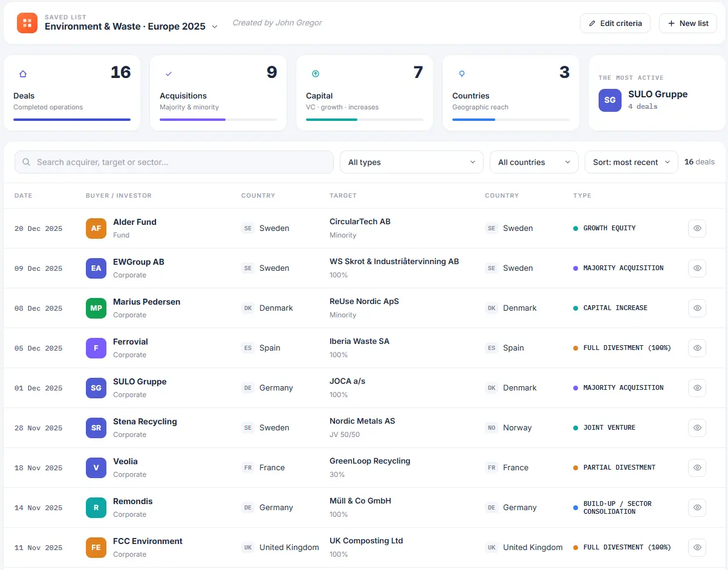Click the house icon on the Deals card

click(23, 74)
